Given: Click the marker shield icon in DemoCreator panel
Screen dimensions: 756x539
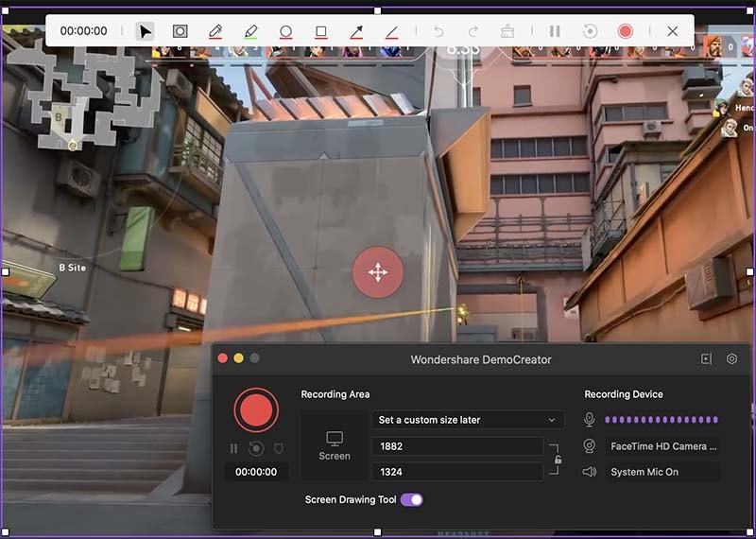Looking at the screenshot, I should click(278, 449).
